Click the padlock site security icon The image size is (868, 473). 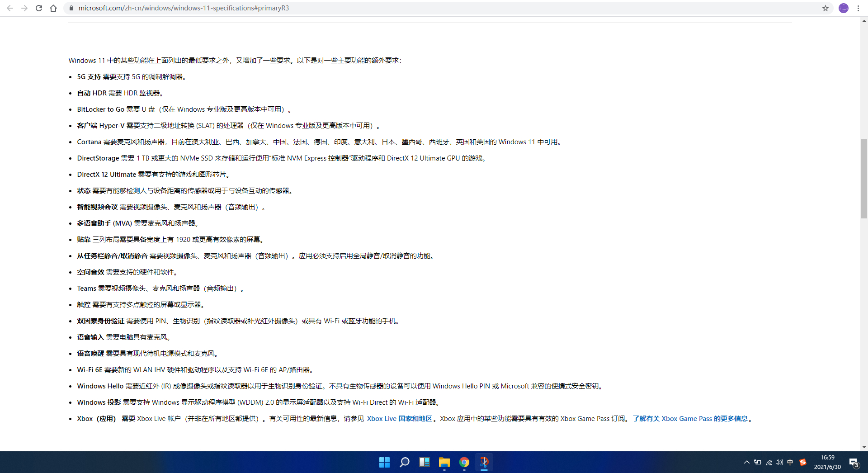(x=71, y=8)
